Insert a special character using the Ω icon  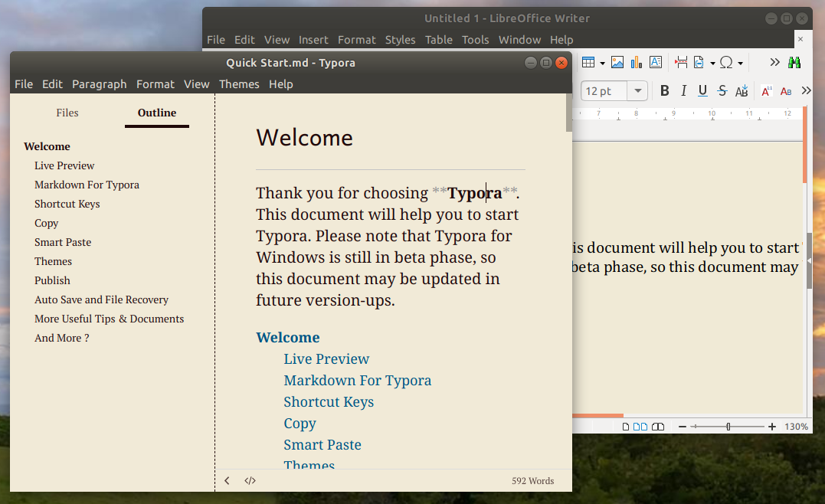[x=726, y=62]
